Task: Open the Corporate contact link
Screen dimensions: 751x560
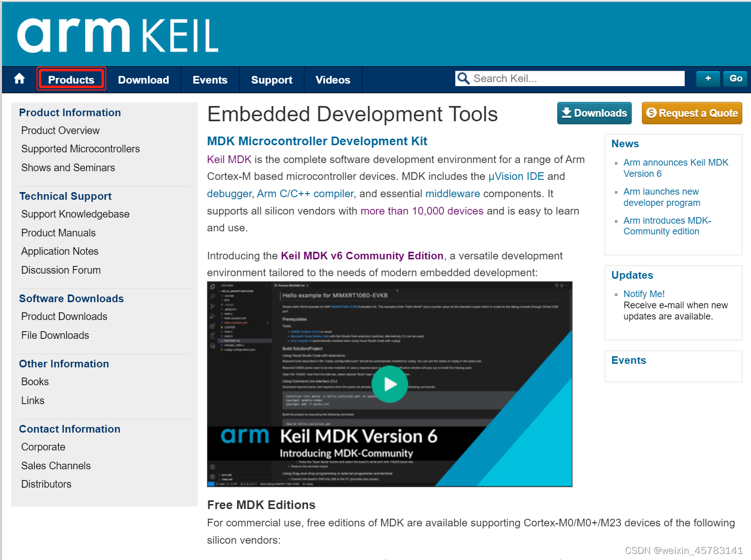Action: click(43, 447)
